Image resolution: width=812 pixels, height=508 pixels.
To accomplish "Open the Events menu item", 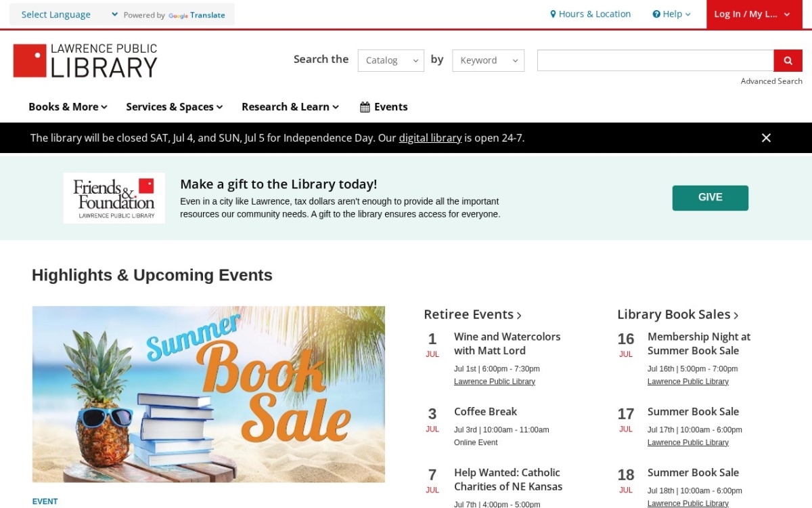I will click(384, 107).
